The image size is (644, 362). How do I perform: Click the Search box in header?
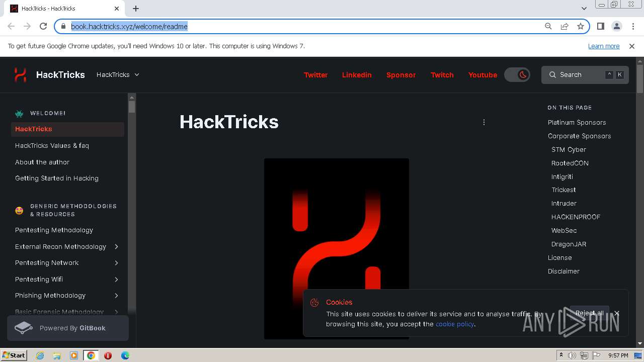(x=585, y=74)
